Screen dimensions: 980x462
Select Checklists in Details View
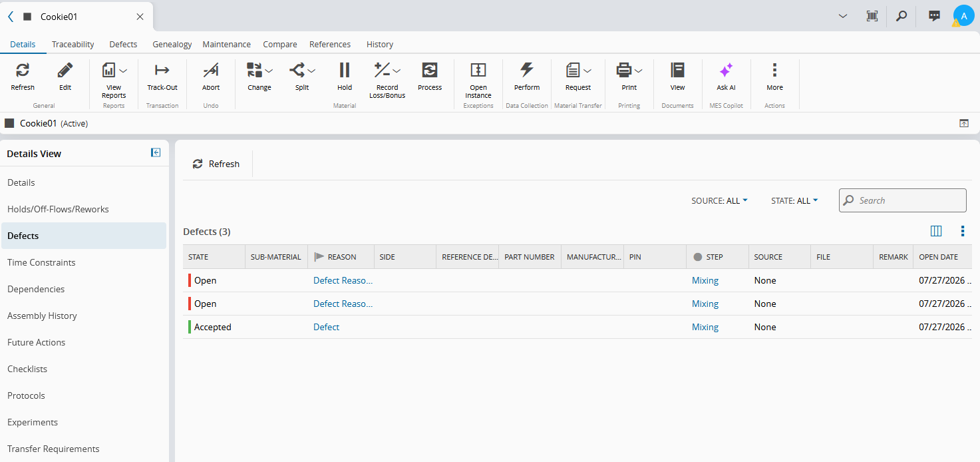[84, 369]
